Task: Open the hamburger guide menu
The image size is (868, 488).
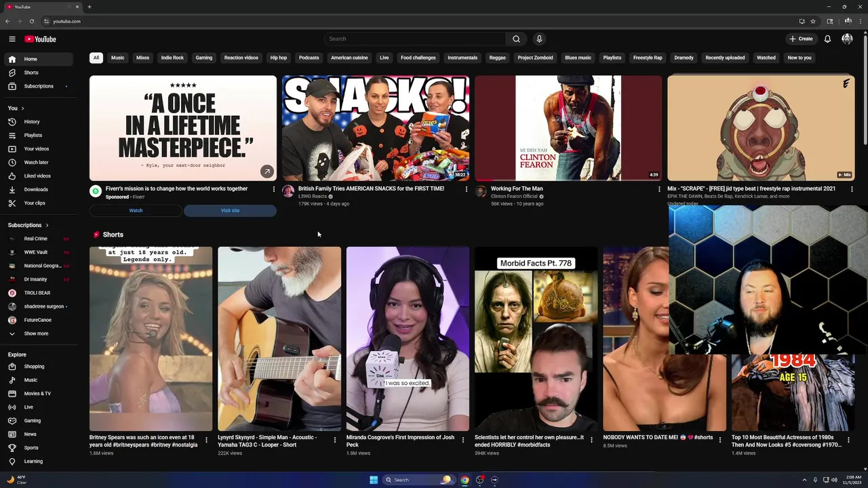Action: pos(12,39)
